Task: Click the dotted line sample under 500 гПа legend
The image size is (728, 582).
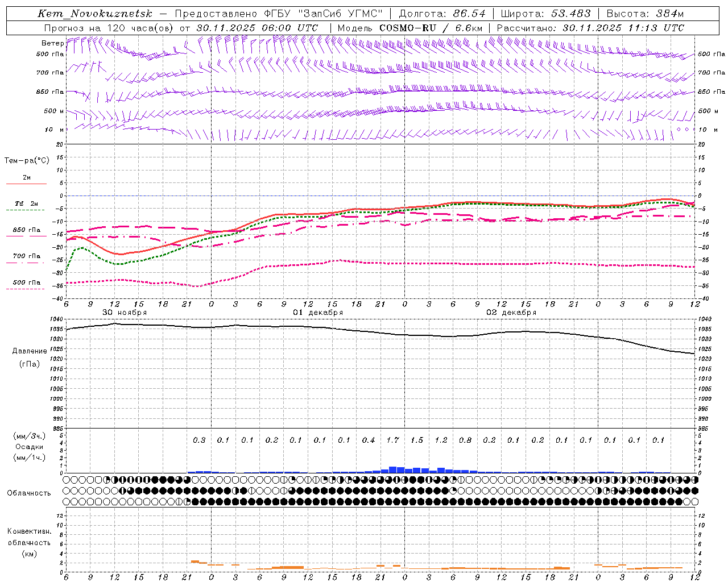Action: tap(26, 289)
